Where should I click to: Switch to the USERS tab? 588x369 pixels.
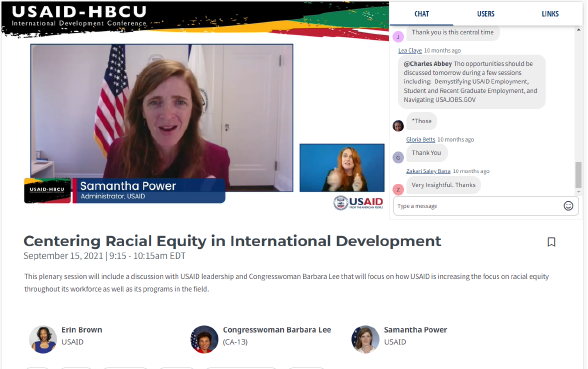pos(486,14)
